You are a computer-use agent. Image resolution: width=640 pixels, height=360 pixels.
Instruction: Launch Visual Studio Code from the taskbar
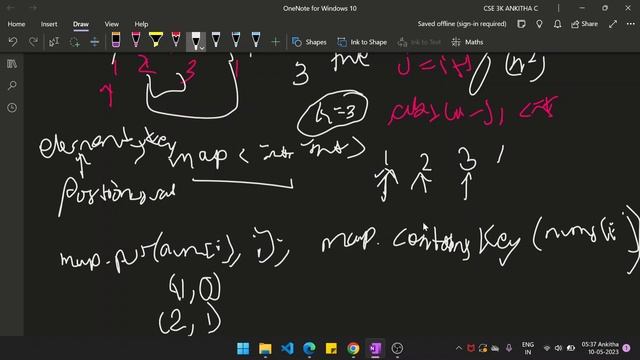(x=287, y=348)
